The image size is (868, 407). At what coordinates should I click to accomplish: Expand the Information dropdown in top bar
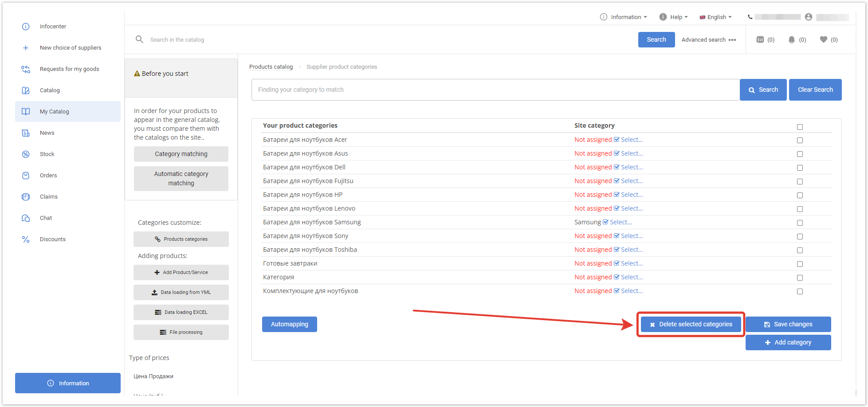(x=624, y=17)
